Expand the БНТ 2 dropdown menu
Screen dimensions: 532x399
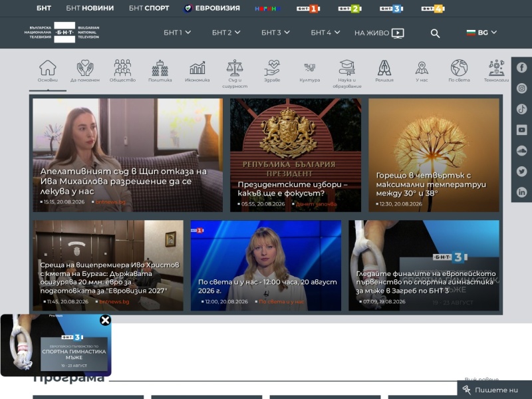coord(226,33)
